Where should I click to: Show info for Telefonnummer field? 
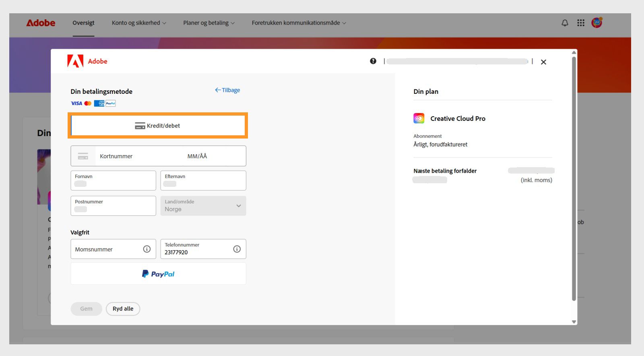point(237,249)
